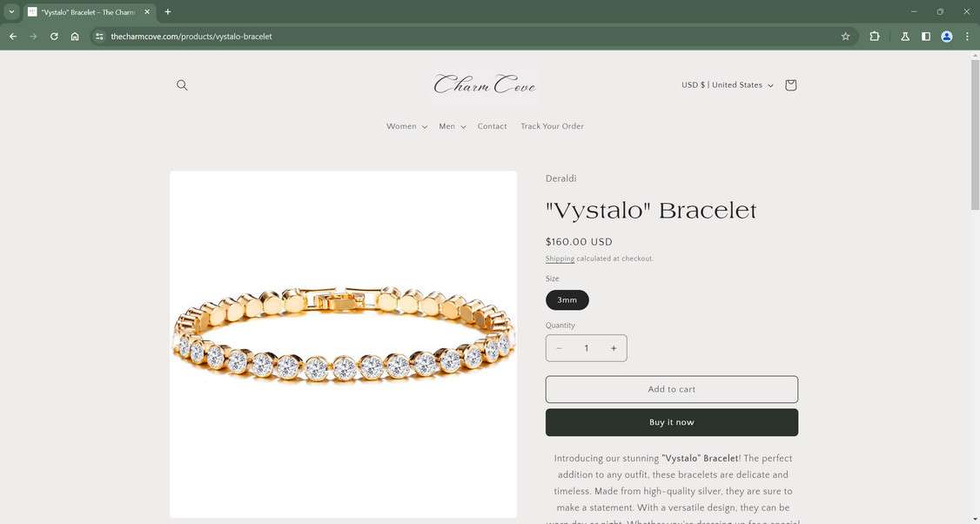Go to Track Your Order
980x524 pixels.
(x=552, y=126)
